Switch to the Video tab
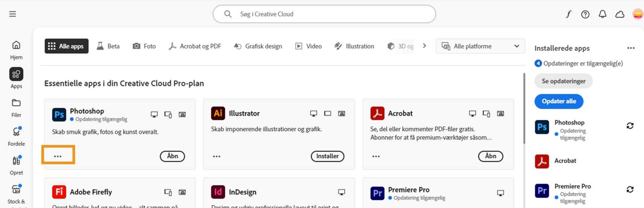 click(308, 46)
